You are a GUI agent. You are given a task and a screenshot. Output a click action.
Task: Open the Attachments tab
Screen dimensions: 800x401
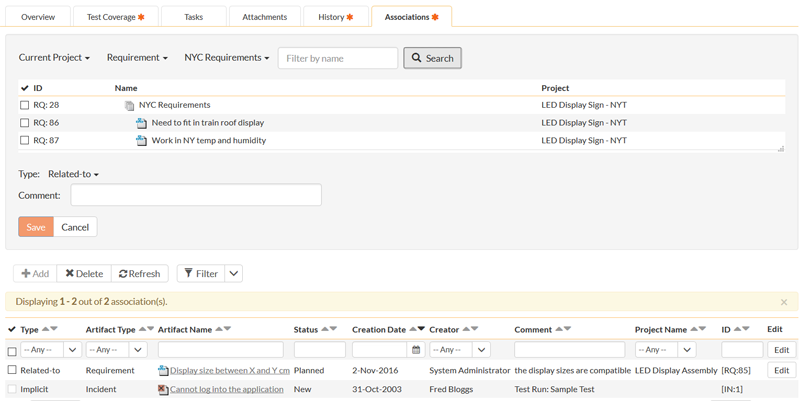click(x=264, y=17)
